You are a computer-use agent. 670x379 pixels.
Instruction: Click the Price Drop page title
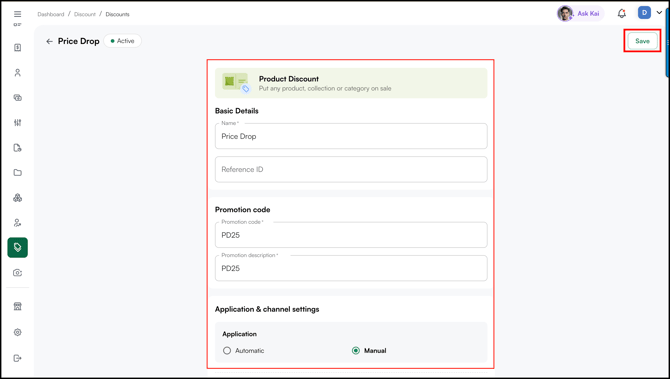click(79, 41)
